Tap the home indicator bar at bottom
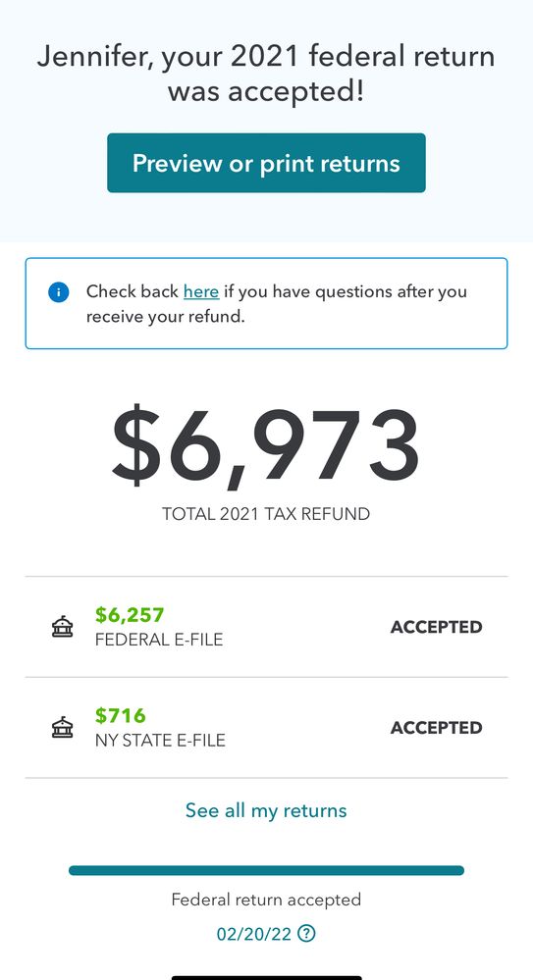This screenshot has height=980, width=533. 266,977
